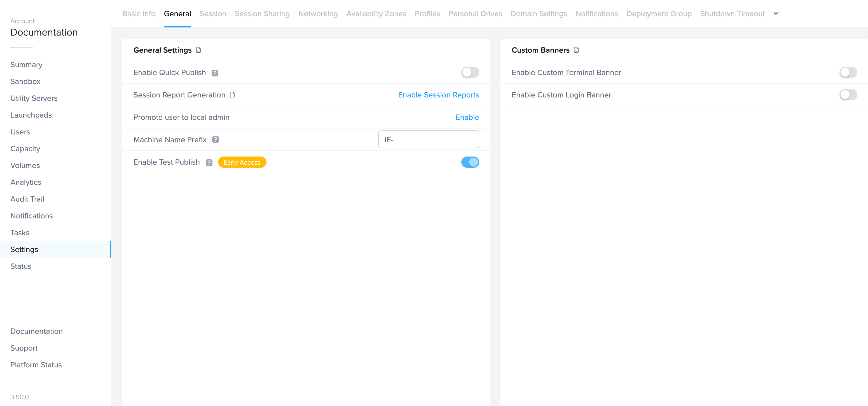Viewport: 868px width, 406px height.
Task: Enable Promote user to local admin
Action: (467, 117)
